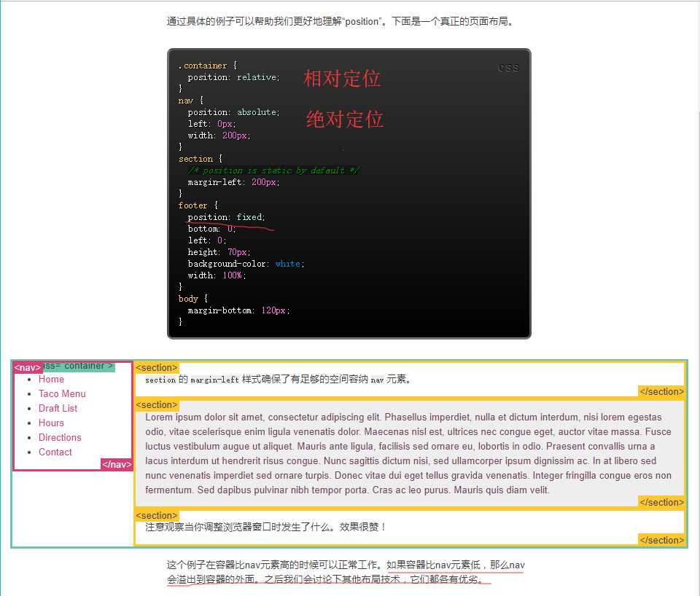Open the Hours nav link

pyautogui.click(x=51, y=423)
